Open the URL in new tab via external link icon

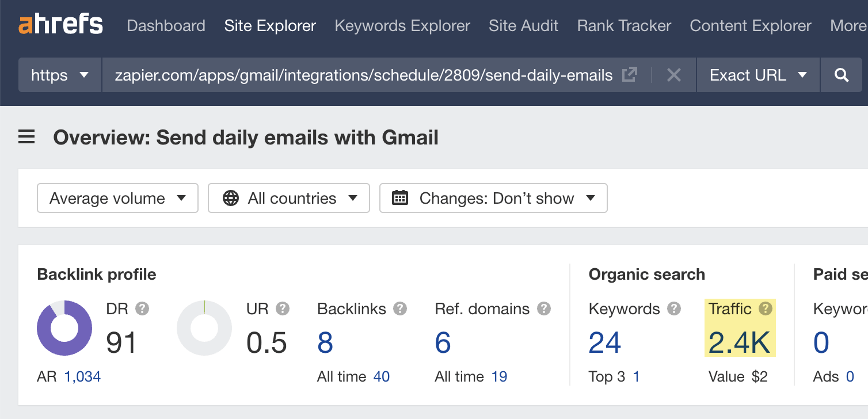(x=630, y=74)
